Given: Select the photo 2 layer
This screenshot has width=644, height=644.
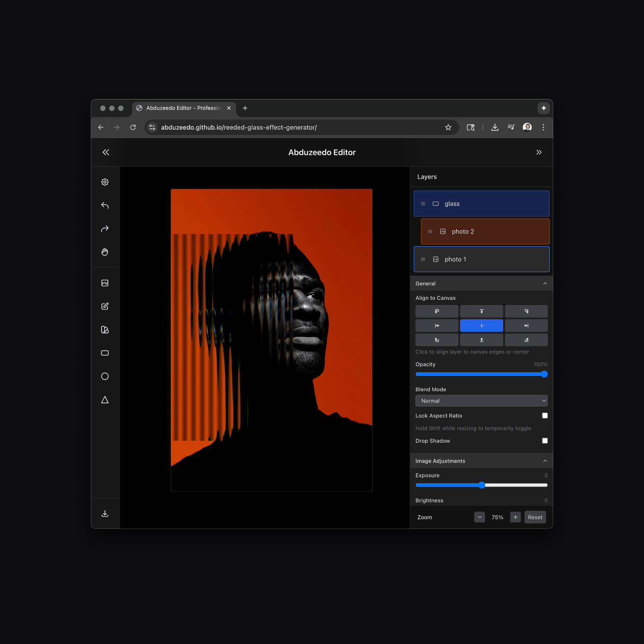Looking at the screenshot, I should 485,231.
